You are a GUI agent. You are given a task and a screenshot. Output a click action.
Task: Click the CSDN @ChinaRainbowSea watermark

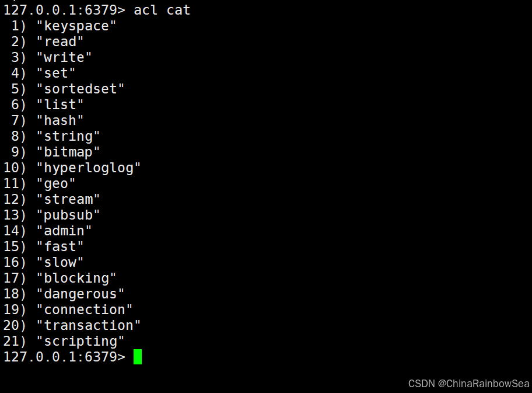tap(469, 384)
